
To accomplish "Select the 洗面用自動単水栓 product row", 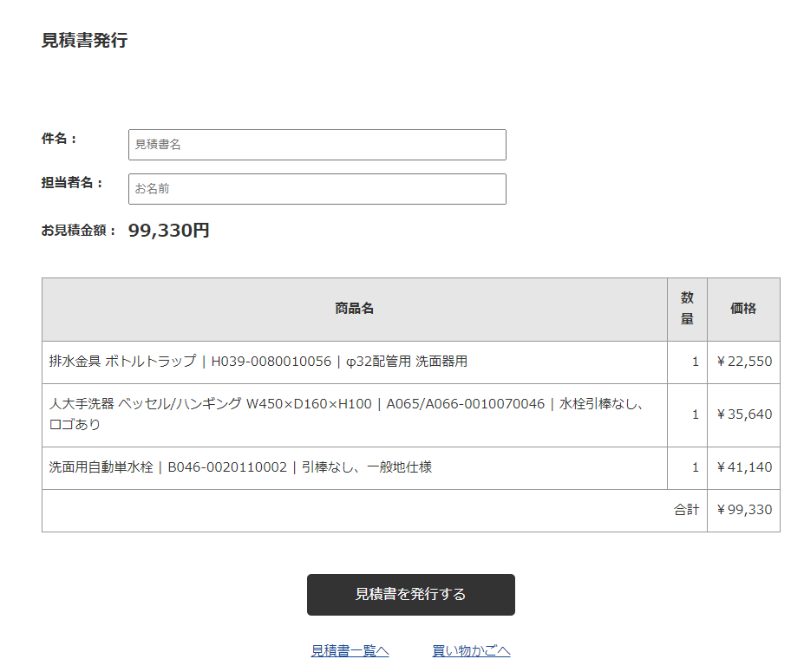I will [x=347, y=467].
